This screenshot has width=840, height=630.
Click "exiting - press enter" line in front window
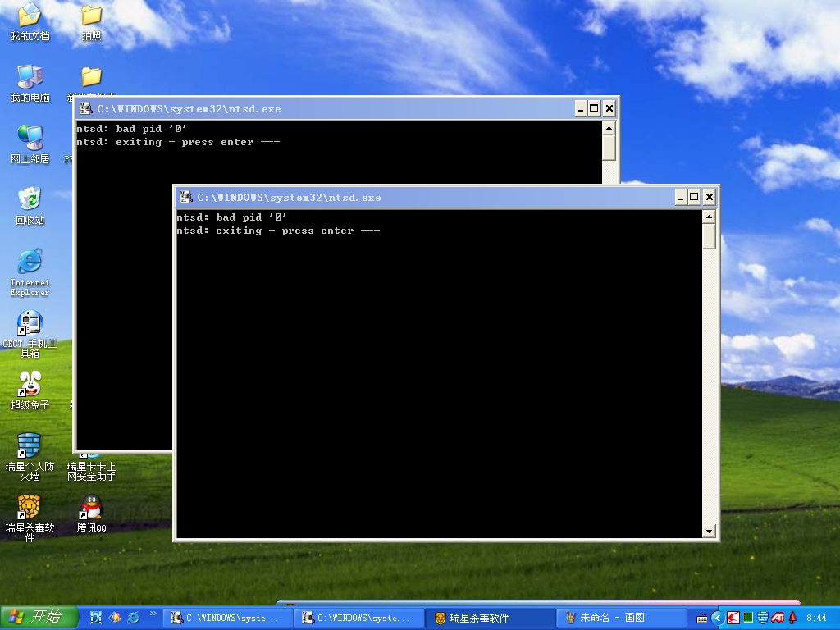(x=278, y=231)
